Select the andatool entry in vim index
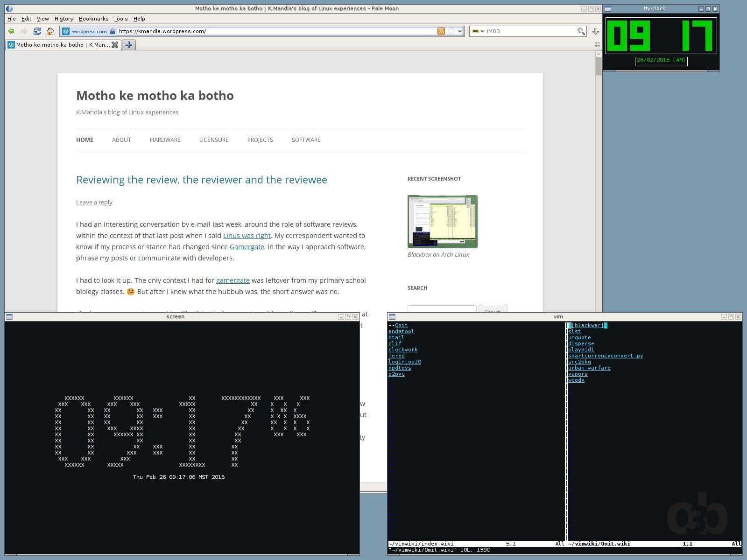747x560 pixels. (x=401, y=331)
